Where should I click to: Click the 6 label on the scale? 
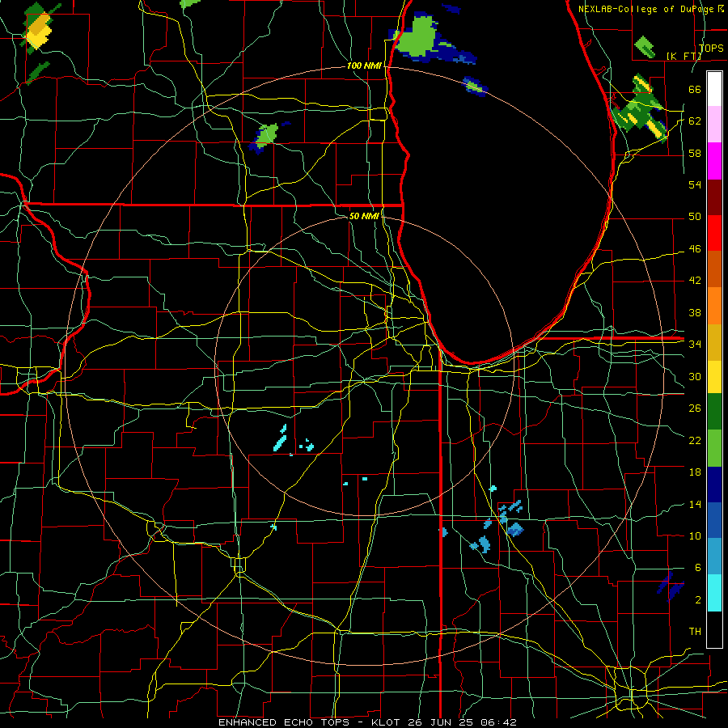(x=697, y=568)
